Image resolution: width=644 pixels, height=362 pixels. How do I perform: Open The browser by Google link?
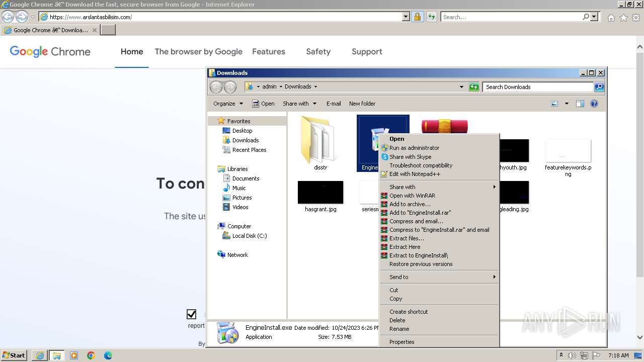[198, 51]
